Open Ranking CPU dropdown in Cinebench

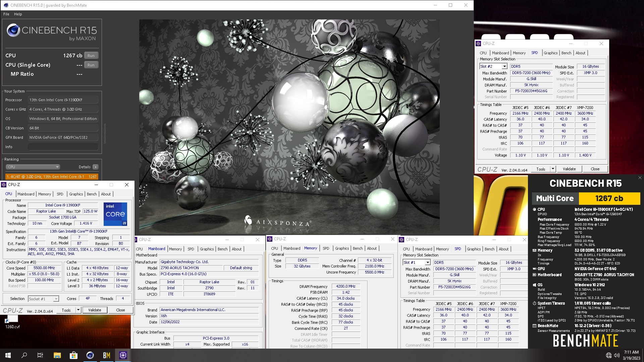pyautogui.click(x=33, y=167)
